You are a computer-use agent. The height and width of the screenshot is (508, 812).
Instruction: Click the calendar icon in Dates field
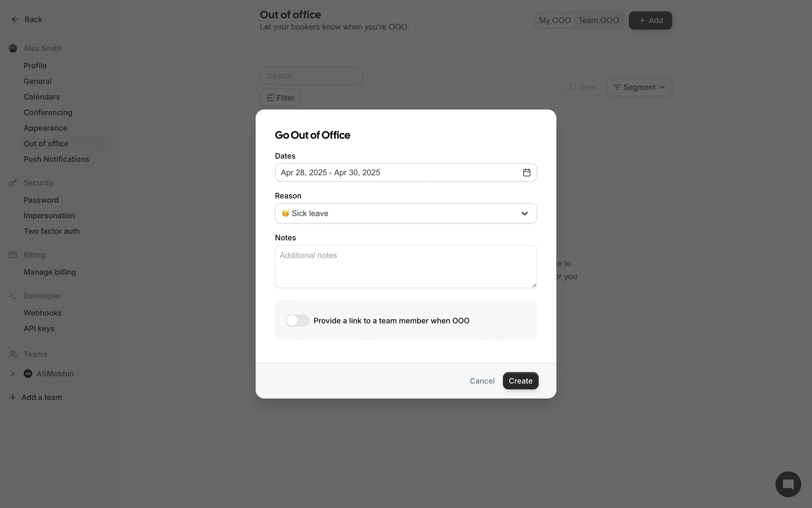point(527,172)
